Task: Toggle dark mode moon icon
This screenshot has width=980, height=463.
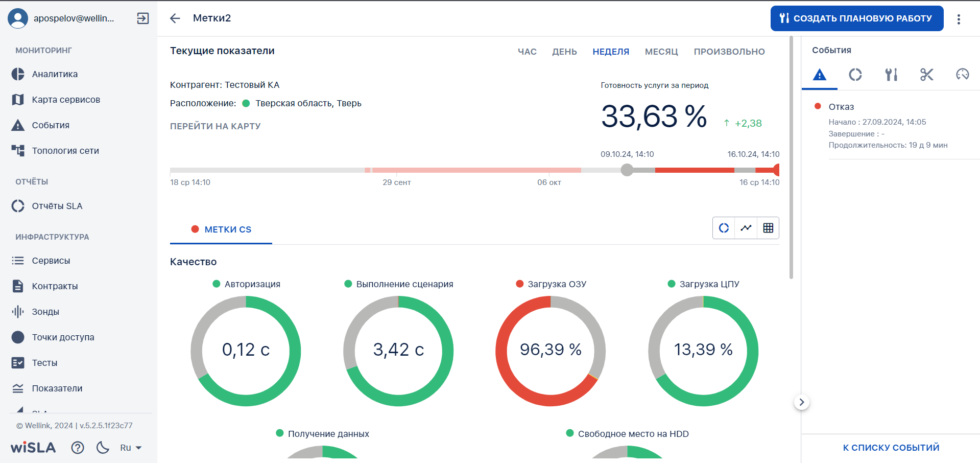Action: point(103,448)
